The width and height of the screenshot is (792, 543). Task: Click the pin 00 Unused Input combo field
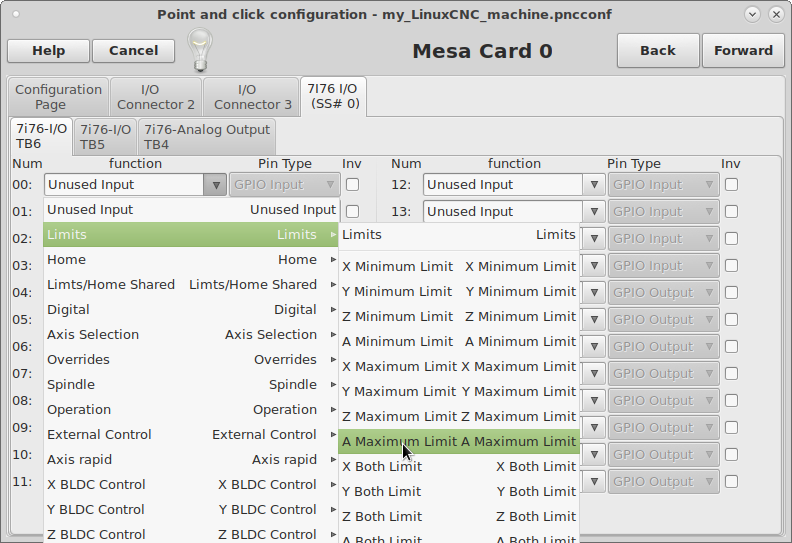click(x=124, y=185)
